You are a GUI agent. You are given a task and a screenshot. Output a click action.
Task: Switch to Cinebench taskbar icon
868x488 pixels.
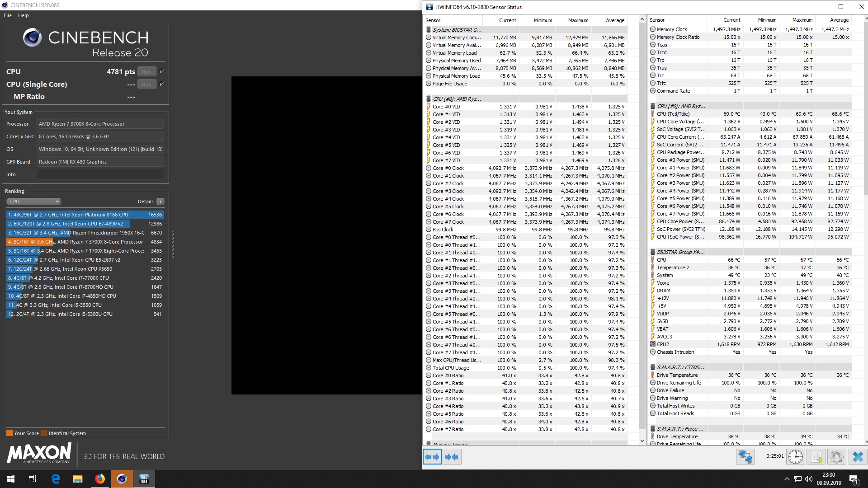click(x=122, y=479)
